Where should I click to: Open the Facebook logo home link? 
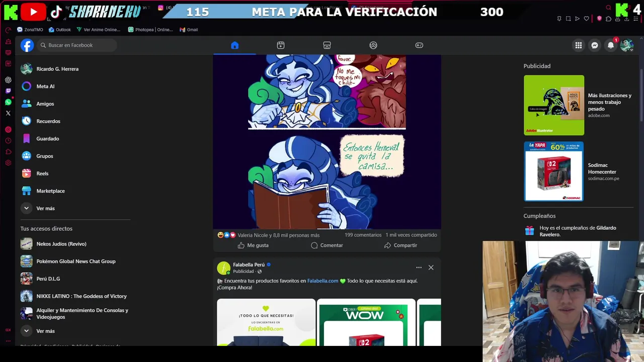(x=27, y=45)
